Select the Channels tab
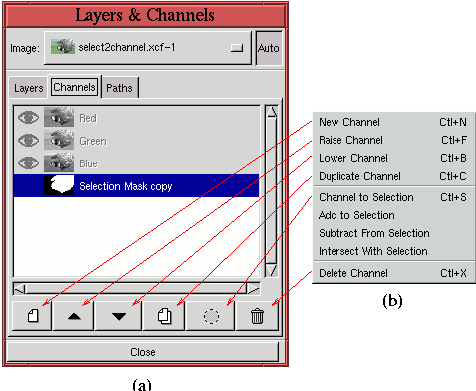The image size is (476, 391). click(x=75, y=87)
